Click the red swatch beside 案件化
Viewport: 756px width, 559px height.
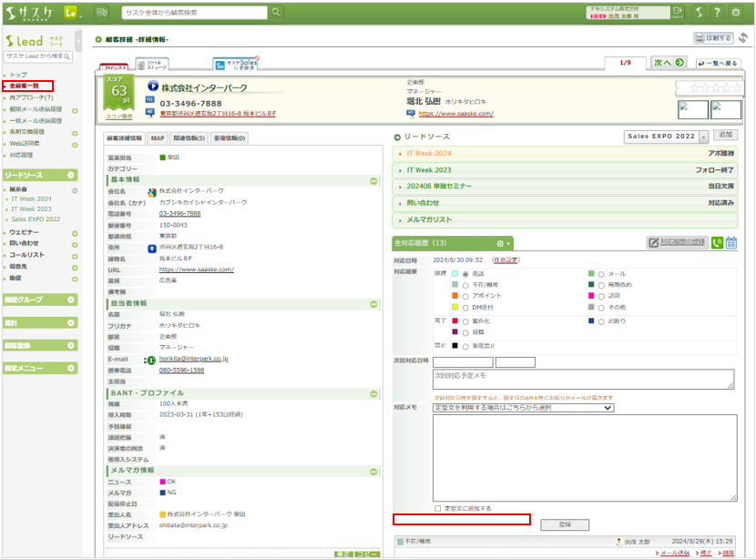455,321
